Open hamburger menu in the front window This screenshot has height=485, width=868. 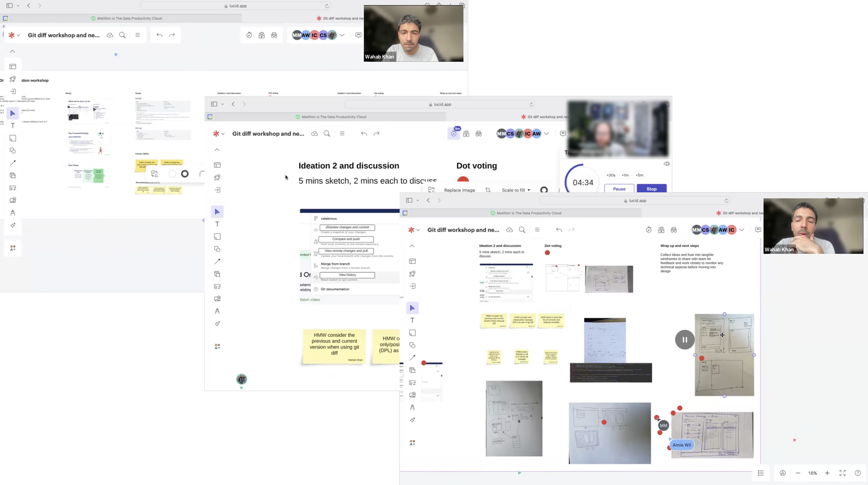[537, 230]
